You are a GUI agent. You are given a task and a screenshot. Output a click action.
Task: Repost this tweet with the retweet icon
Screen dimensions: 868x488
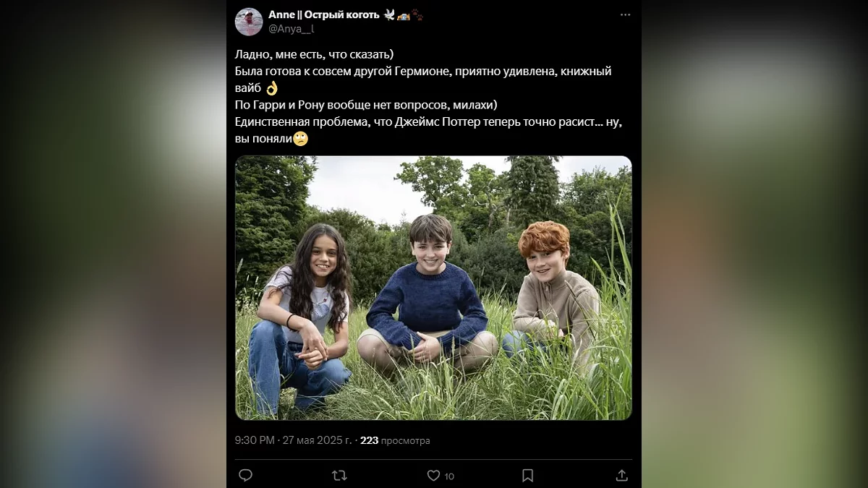coord(339,475)
